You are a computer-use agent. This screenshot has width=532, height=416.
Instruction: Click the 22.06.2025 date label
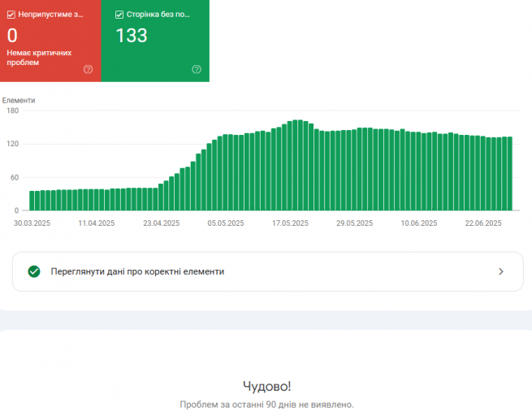coord(483,223)
